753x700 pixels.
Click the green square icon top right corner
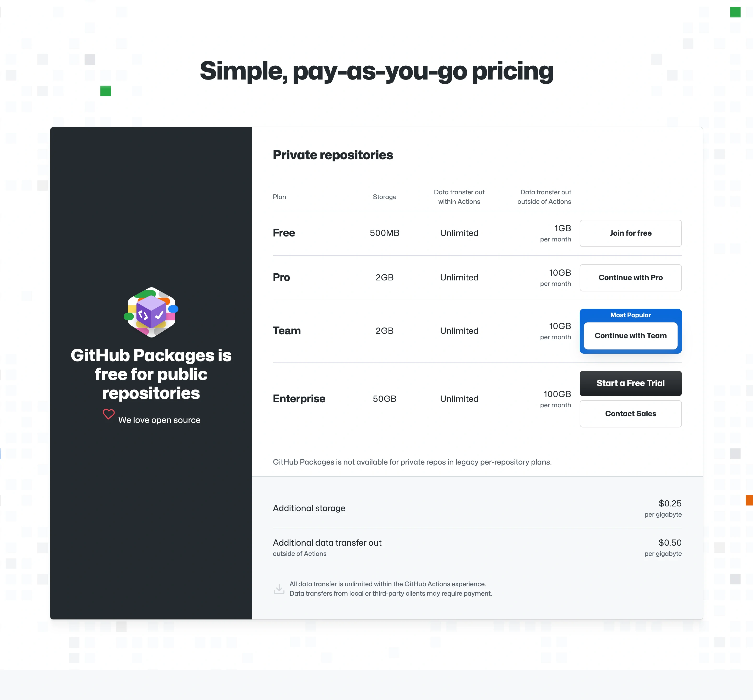(735, 12)
